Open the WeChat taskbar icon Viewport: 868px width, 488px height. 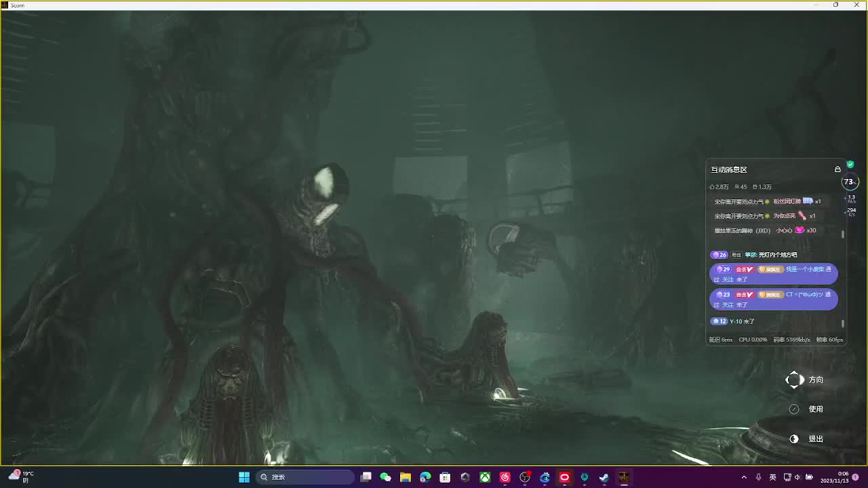coord(386,477)
